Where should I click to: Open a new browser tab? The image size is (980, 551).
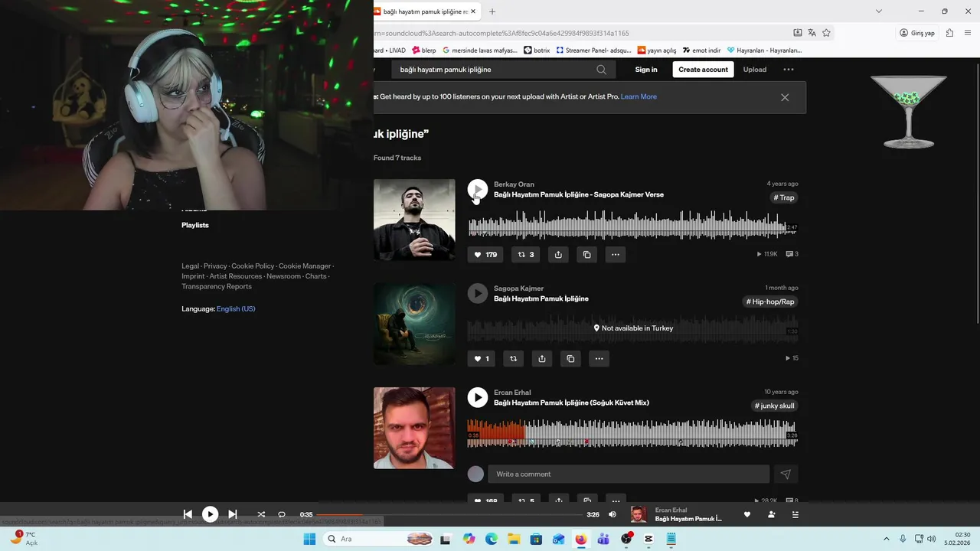pos(492,11)
